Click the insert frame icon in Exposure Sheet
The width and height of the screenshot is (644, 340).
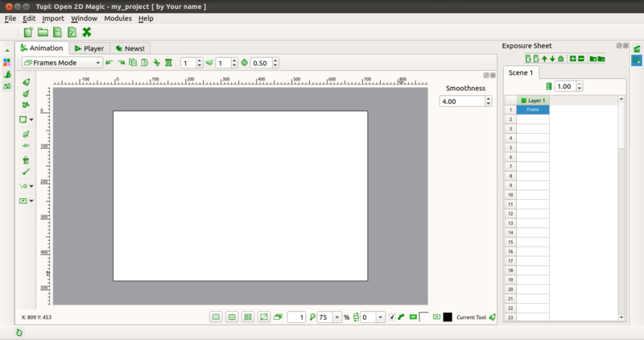(x=528, y=59)
